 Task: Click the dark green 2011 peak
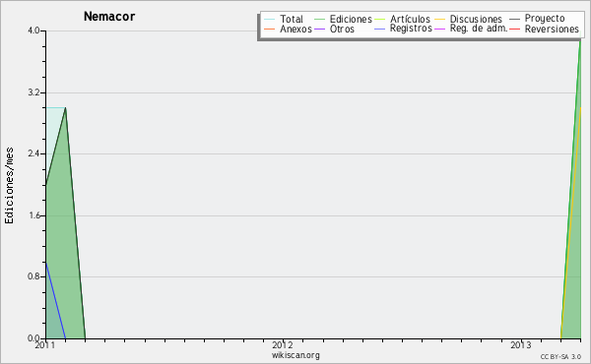(x=66, y=108)
